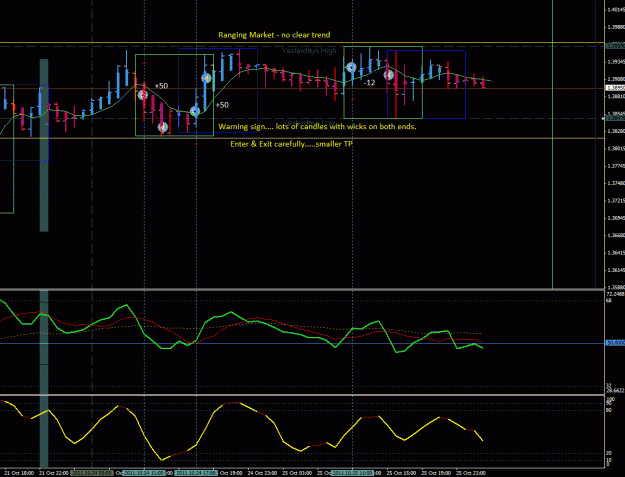Click the "25 Oct 23:00" time axis label

[471, 473]
